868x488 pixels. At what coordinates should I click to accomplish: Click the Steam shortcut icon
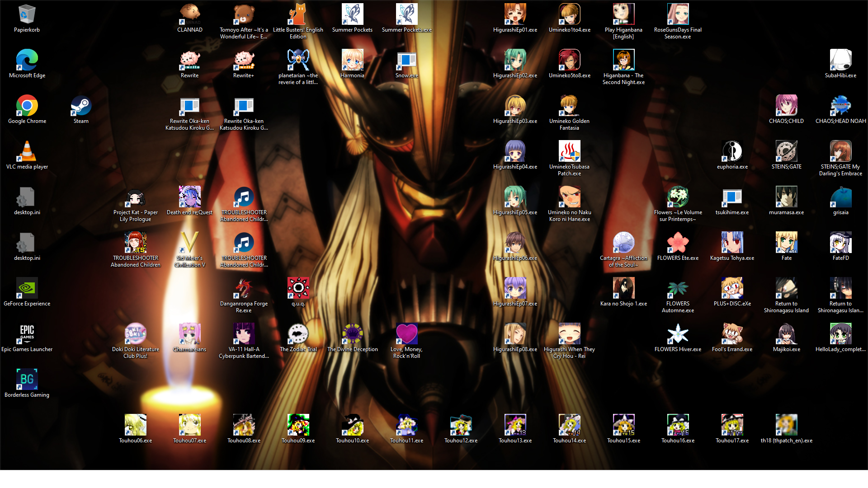81,106
